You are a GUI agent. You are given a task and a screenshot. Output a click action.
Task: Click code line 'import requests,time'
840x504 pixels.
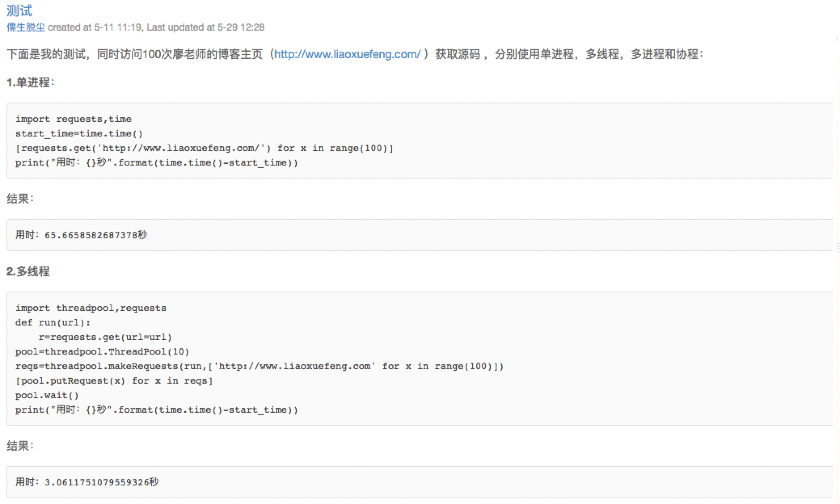74,119
